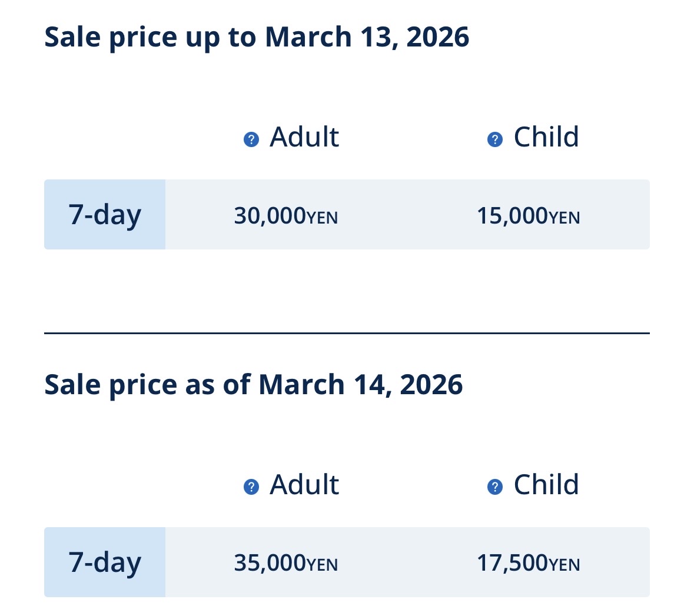The width and height of the screenshot is (694, 616).
Task: Click the Child label above the 17,500 yen price
Action: point(546,485)
